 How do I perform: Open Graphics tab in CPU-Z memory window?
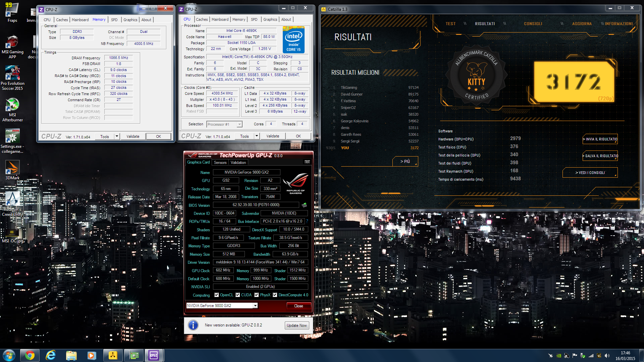pyautogui.click(x=130, y=20)
